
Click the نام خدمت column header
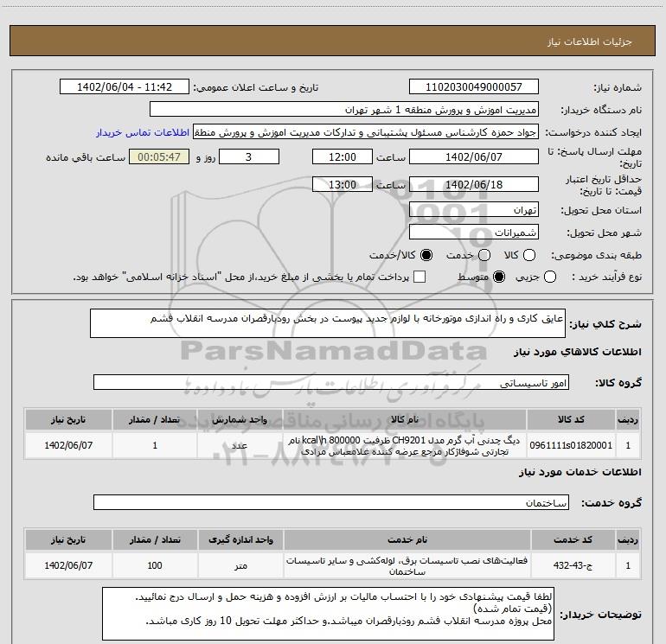(x=407, y=539)
